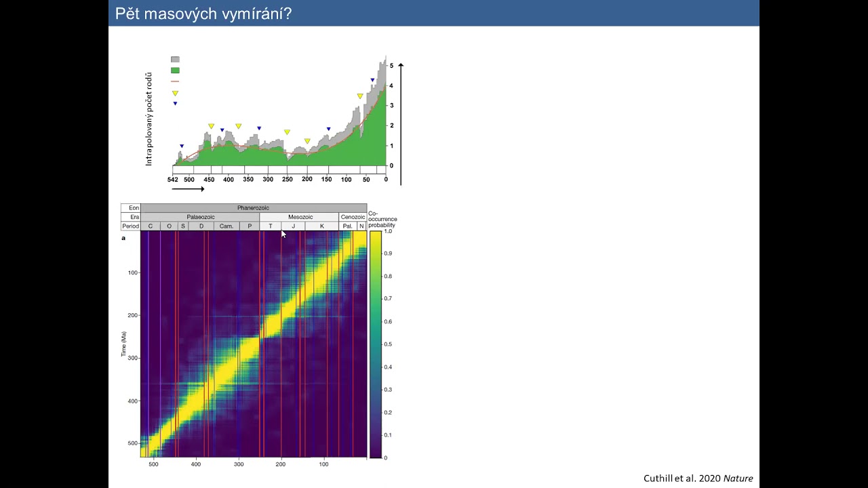Click the "0.3" colorbar tick label
This screenshot has width=868, height=488.
point(388,390)
